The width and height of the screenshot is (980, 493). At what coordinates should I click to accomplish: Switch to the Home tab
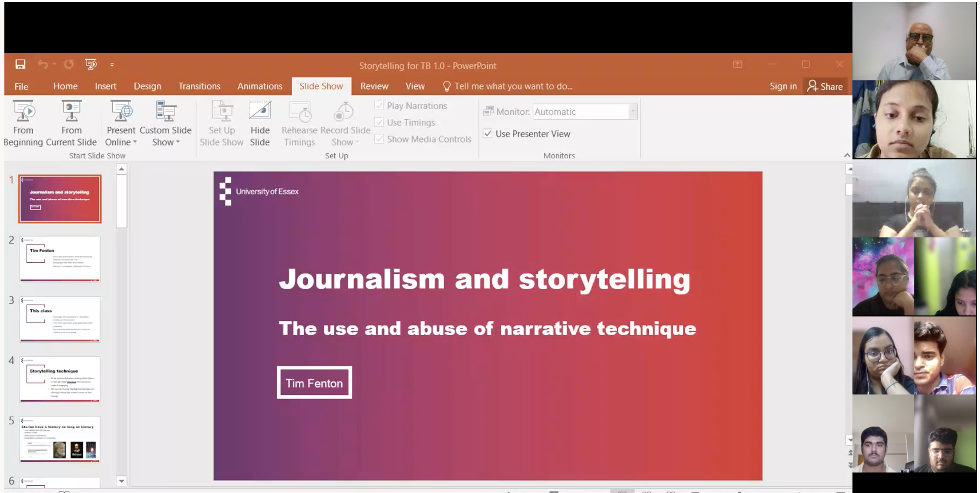65,86
